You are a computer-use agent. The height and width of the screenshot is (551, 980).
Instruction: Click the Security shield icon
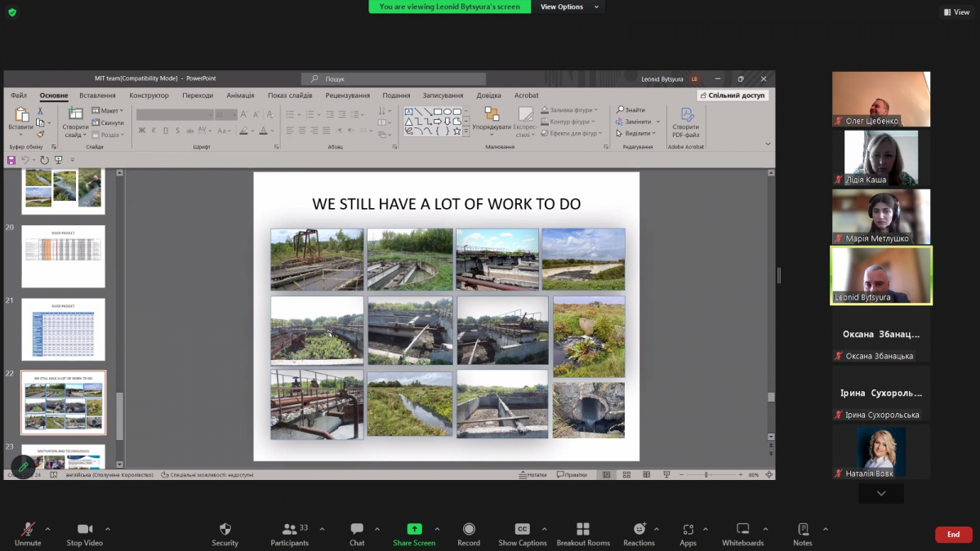pyautogui.click(x=225, y=529)
